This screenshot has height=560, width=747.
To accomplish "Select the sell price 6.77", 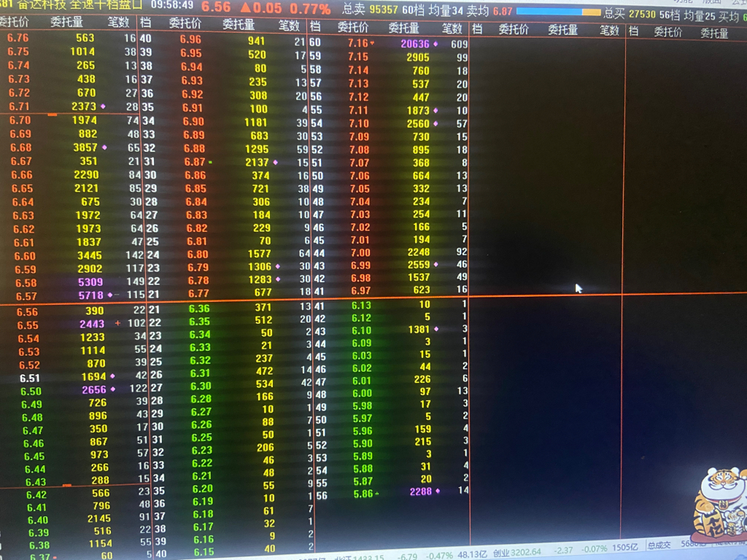I will point(198,293).
